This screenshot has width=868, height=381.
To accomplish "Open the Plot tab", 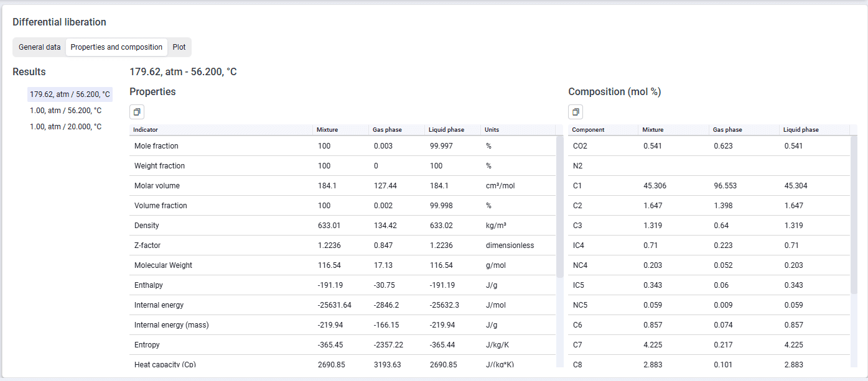I will (x=179, y=47).
